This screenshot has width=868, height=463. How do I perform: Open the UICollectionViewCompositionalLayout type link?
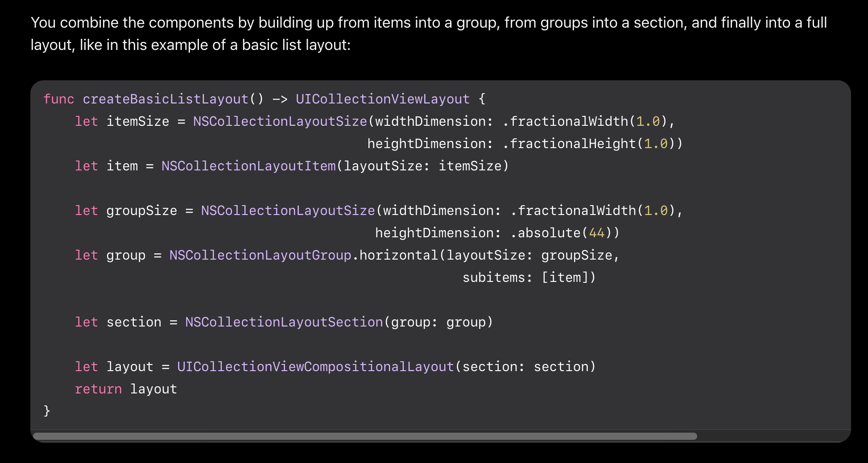315,367
